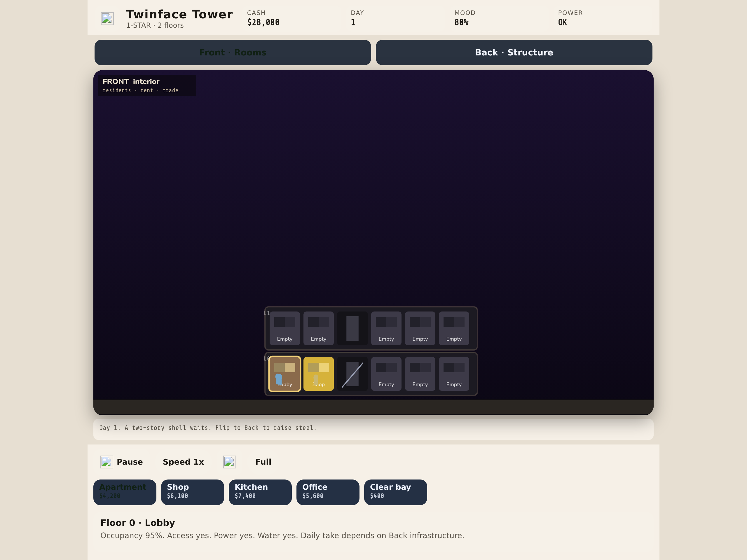
Task: Select the Empty bay right of L0 stairwell
Action: (x=386, y=374)
